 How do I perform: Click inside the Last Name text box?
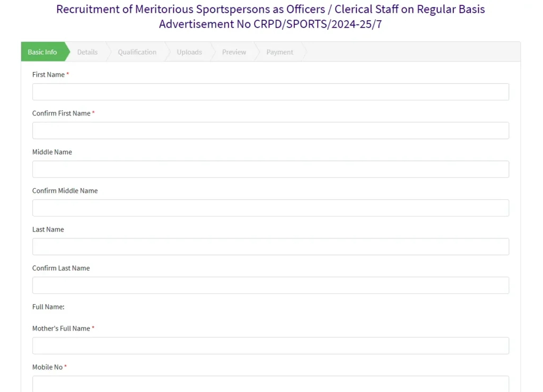pyautogui.click(x=270, y=246)
